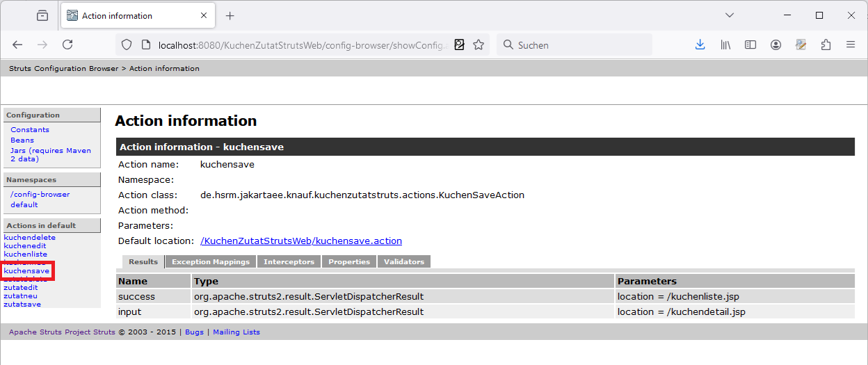Open the downloads panel
This screenshot has height=365, width=868.
pos(700,44)
